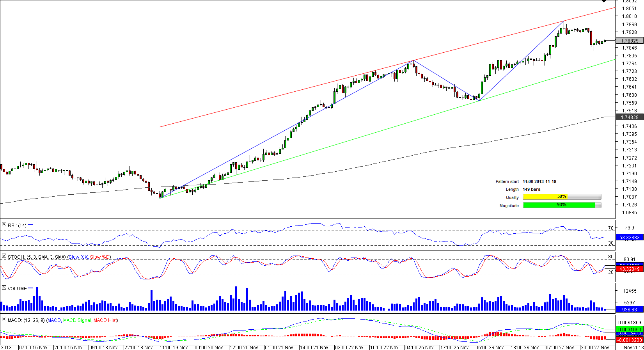Select the current price 1.78829 tag
The image size is (644, 350).
coord(629,41)
